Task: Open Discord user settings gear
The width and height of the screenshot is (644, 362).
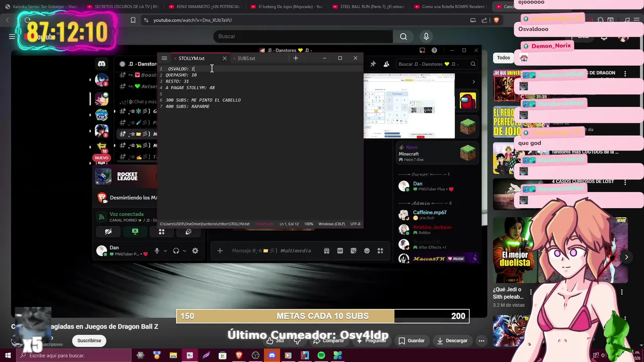Action: coord(195,251)
